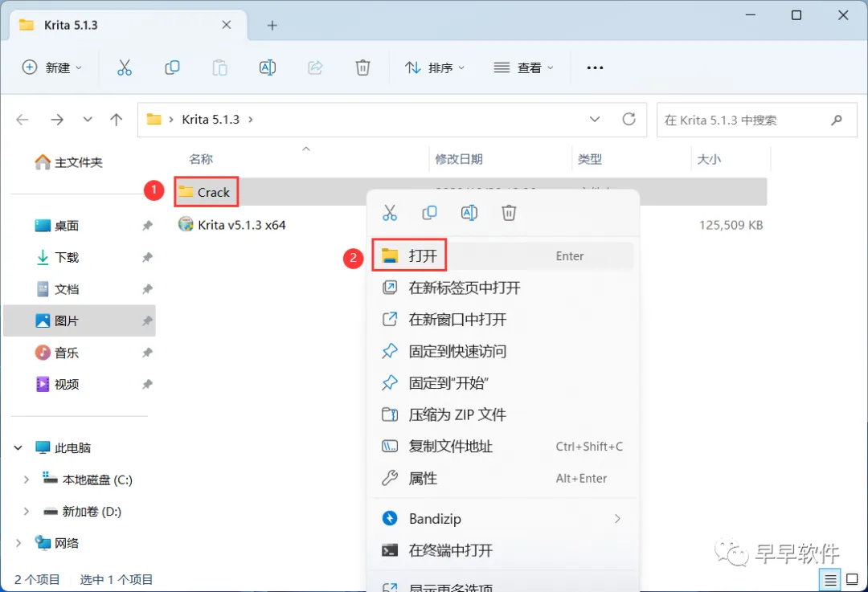This screenshot has width=868, height=592.
Task: Open 视频 in the sidebar
Action: (80, 384)
